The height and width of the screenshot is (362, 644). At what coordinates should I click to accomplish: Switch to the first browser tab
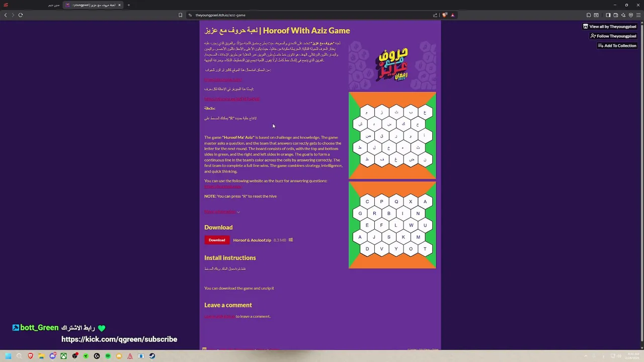click(x=33, y=5)
